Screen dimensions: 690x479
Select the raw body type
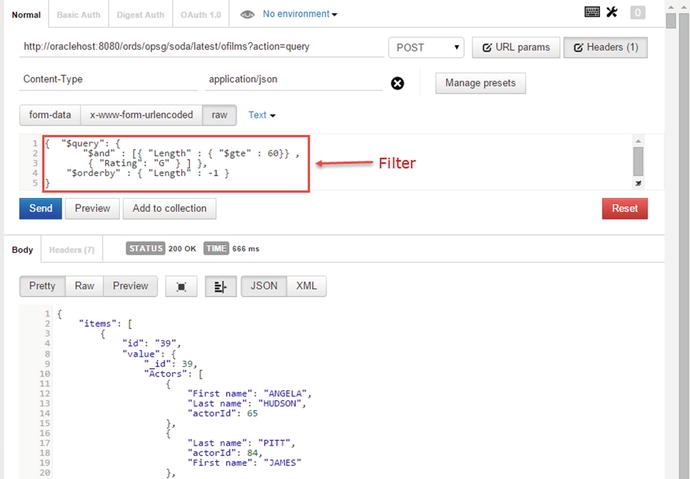pos(218,115)
